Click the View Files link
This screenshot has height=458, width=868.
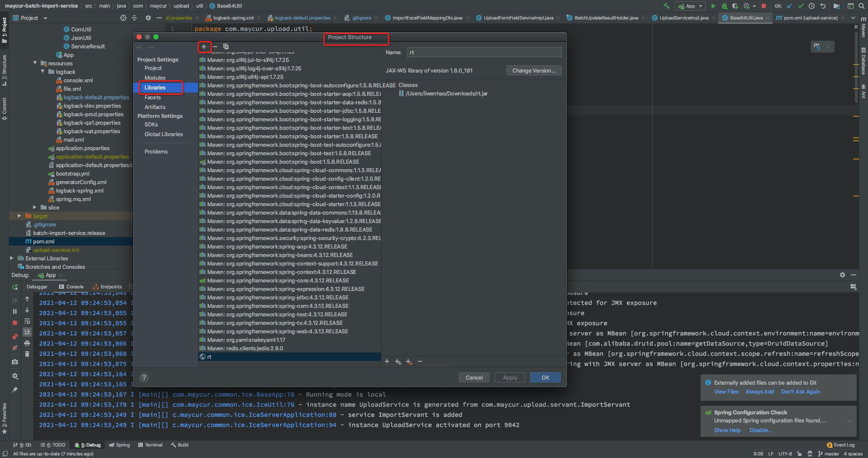pos(726,391)
